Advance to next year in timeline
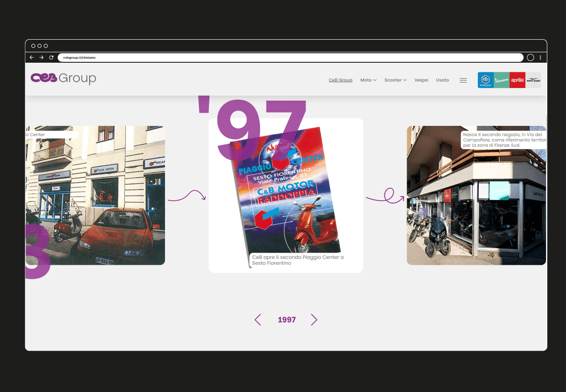The image size is (566, 392). click(x=314, y=320)
